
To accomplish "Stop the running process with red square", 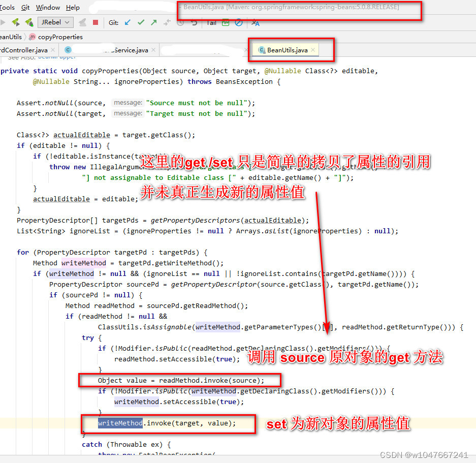I will click(x=96, y=22).
